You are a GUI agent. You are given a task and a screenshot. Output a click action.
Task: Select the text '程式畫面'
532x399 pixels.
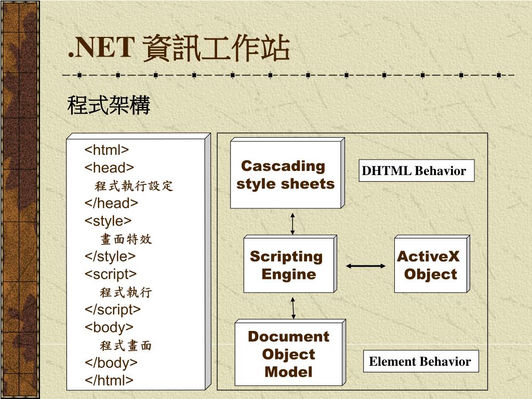(x=126, y=345)
